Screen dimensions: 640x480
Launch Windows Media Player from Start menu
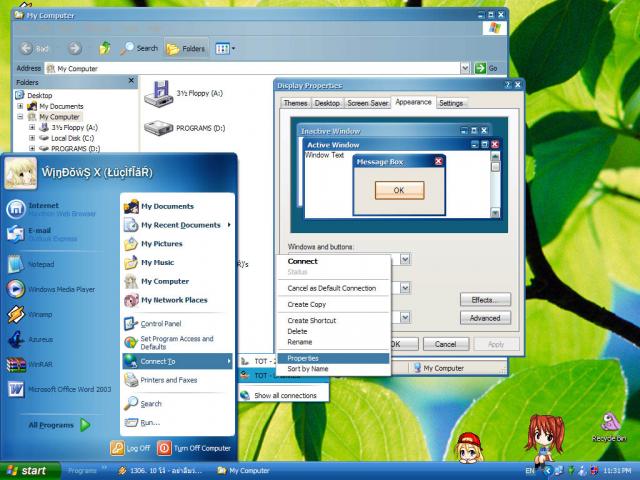51,289
